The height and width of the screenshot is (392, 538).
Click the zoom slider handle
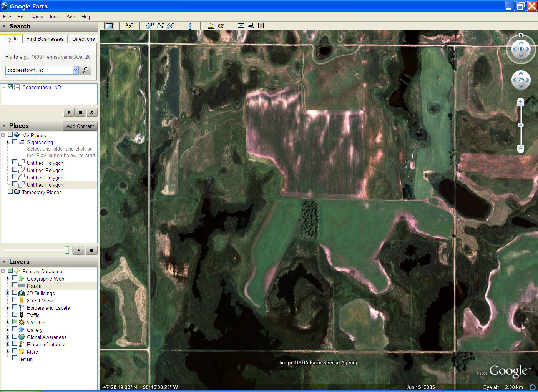click(x=521, y=125)
